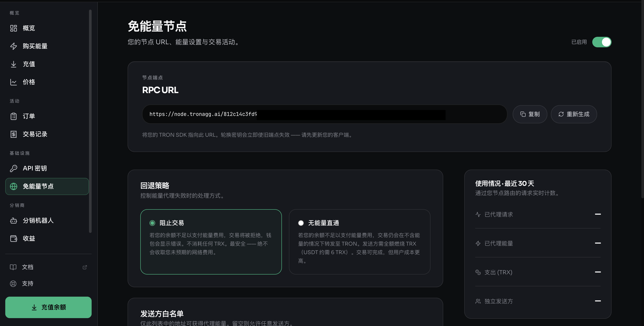The width and height of the screenshot is (644, 326).
Task: Click the RPC URL text field
Action: pos(324,114)
